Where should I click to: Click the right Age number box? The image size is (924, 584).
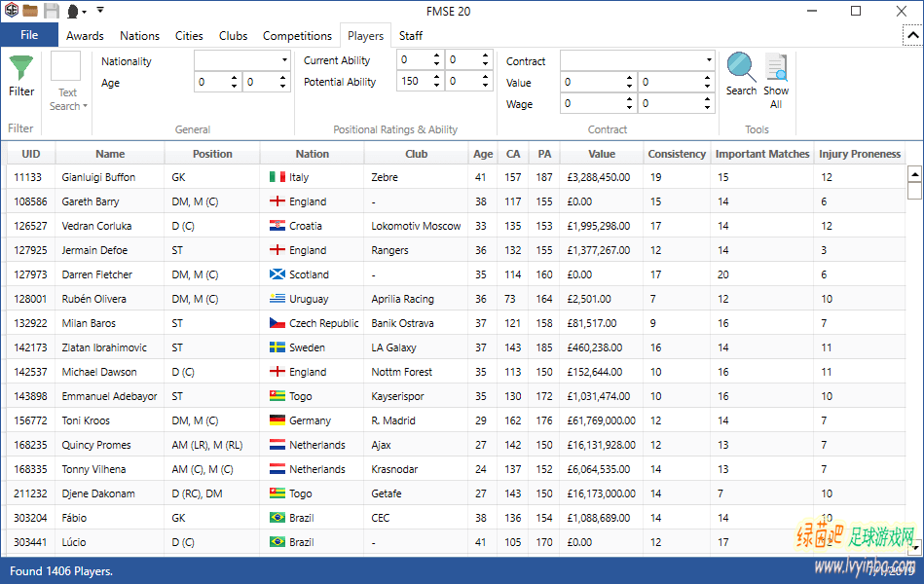267,82
